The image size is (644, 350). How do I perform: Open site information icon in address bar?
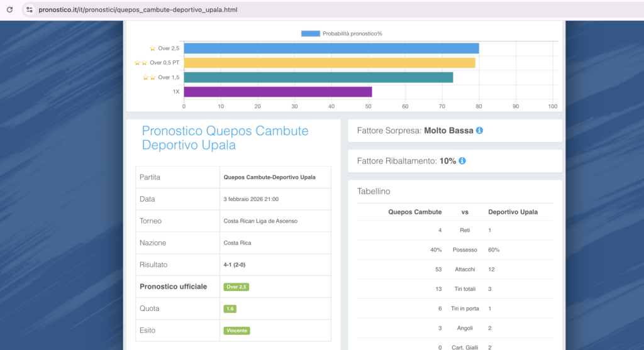pyautogui.click(x=30, y=10)
